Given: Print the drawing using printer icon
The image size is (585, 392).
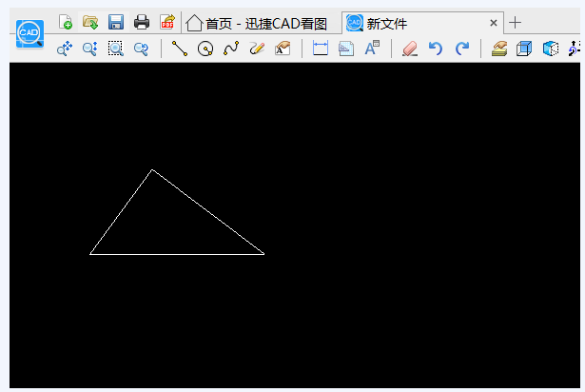Looking at the screenshot, I should [x=142, y=22].
